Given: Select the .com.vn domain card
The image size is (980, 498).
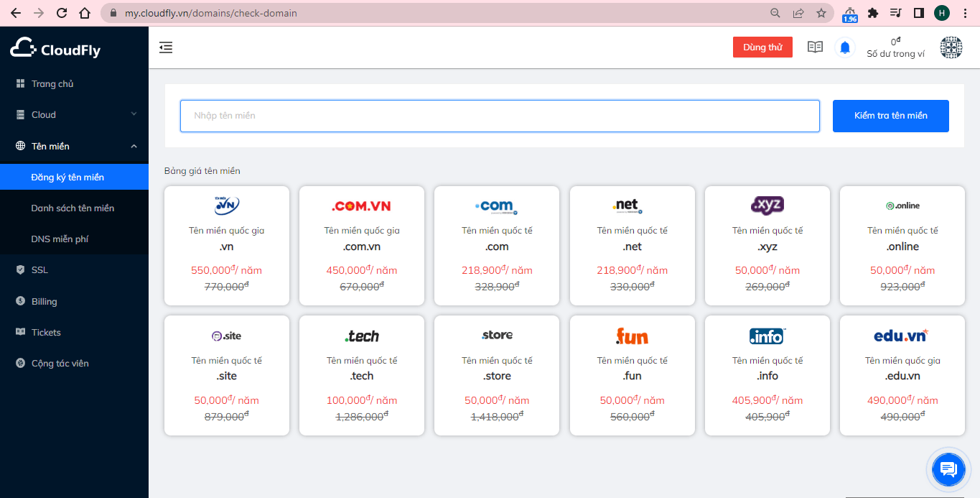Looking at the screenshot, I should (x=362, y=246).
